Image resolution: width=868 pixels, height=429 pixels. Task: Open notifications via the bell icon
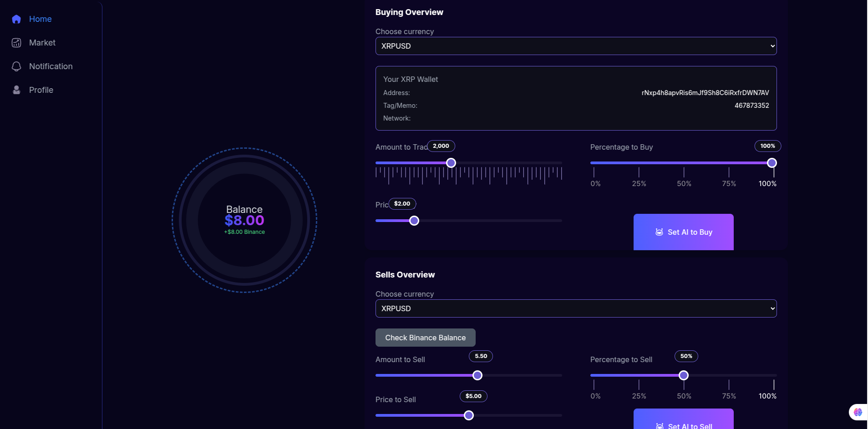tap(16, 66)
